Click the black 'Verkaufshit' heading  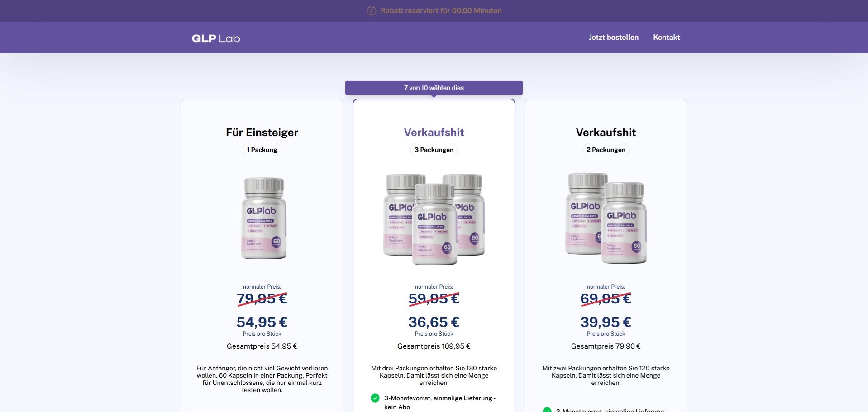pyautogui.click(x=606, y=133)
